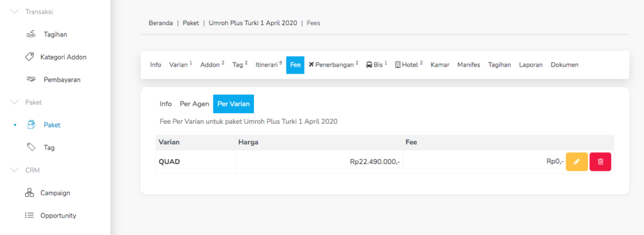Open the Dokumen tab
This screenshot has height=235, width=644.
[565, 65]
